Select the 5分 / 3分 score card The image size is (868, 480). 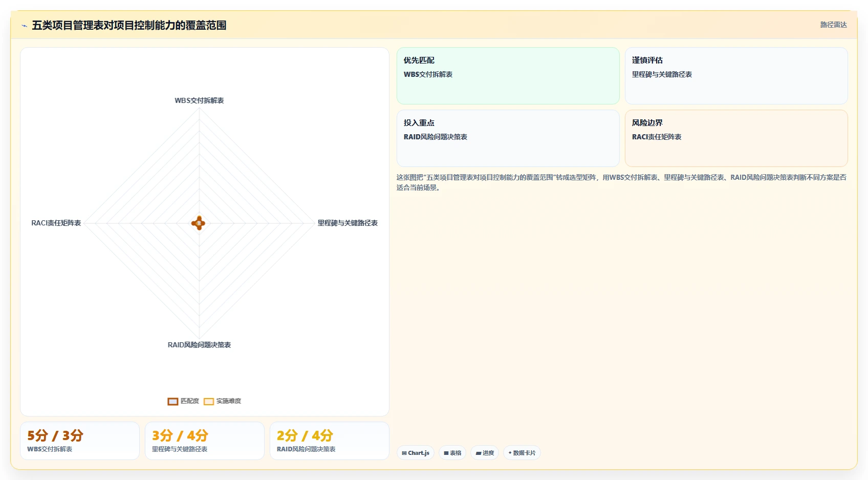tap(80, 441)
